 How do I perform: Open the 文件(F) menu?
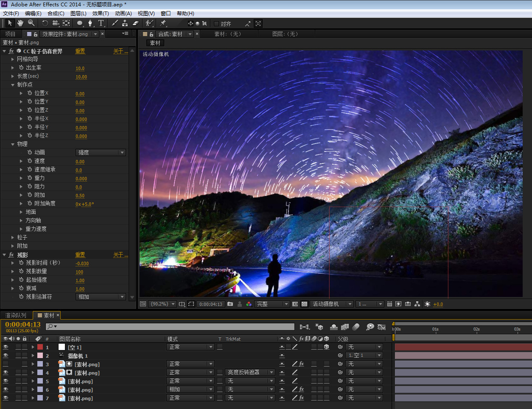[x=11, y=14]
